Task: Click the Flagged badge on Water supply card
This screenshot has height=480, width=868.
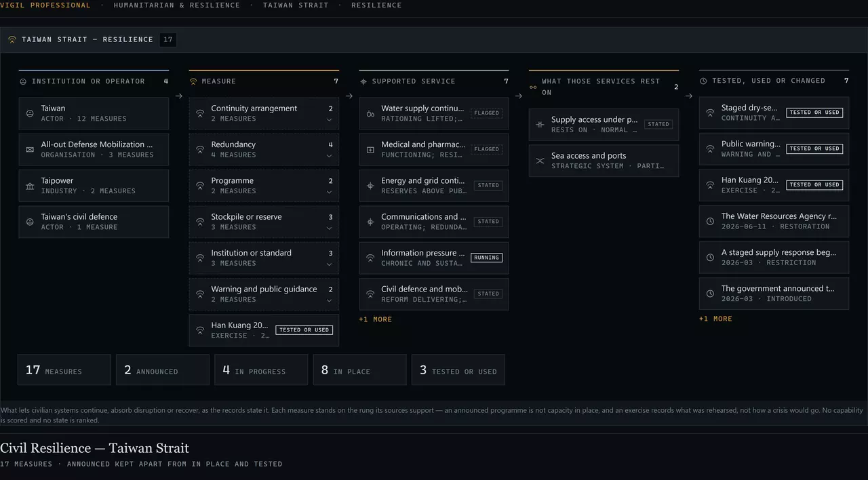Action: pos(486,113)
